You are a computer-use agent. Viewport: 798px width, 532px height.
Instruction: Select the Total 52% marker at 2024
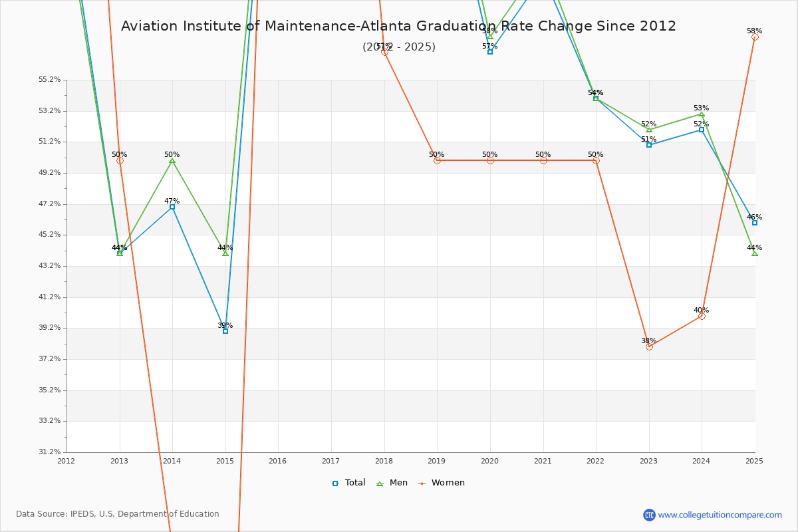coord(702,130)
